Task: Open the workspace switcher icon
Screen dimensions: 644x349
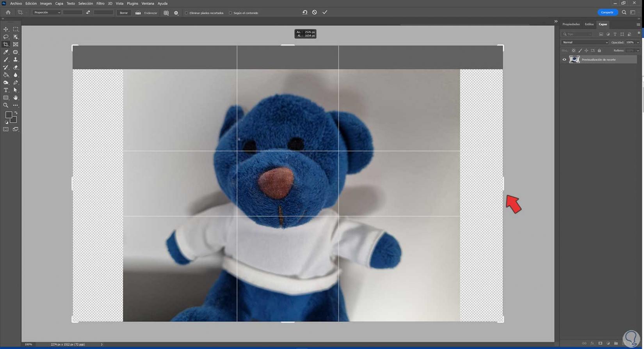Action: pos(633,12)
